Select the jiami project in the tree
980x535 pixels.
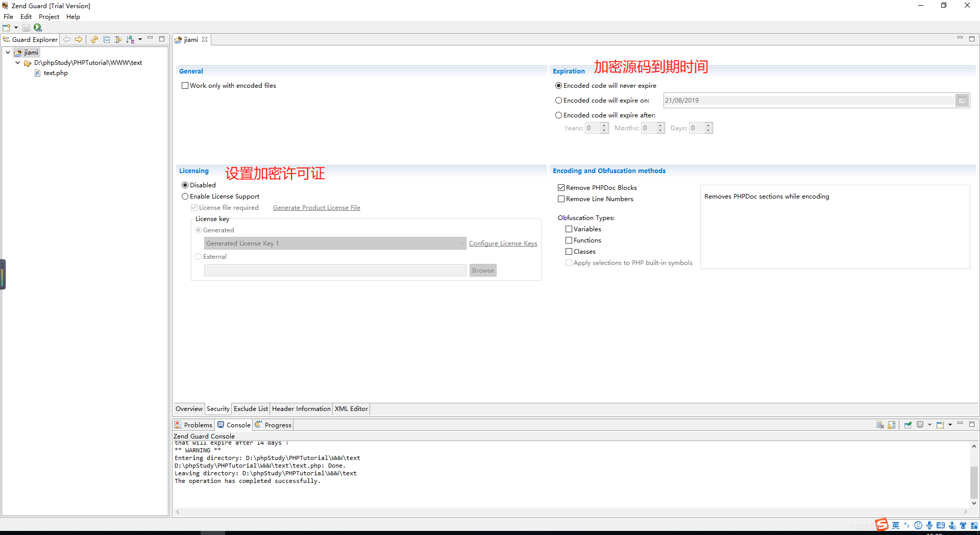(31, 52)
